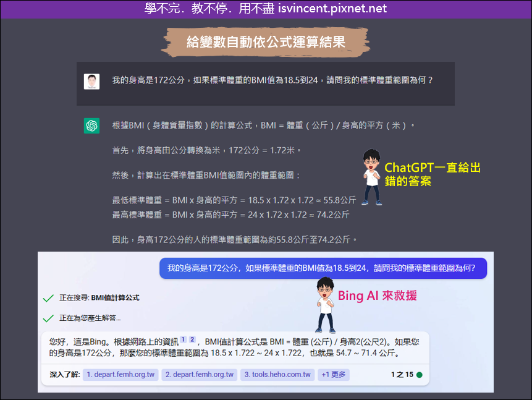Expand the +1 更多 sources chip
Screen dimensions: 532x400
point(334,375)
